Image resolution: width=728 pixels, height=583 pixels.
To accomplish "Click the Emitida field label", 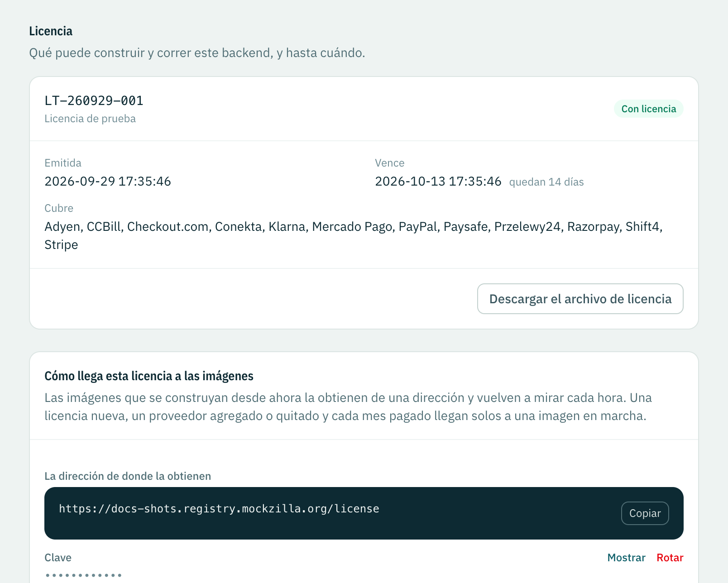I will [63, 163].
